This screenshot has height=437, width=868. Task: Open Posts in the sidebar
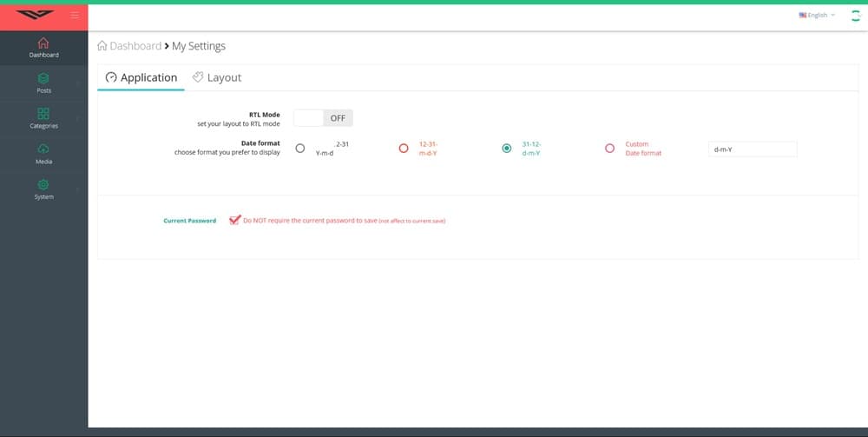tap(43, 83)
